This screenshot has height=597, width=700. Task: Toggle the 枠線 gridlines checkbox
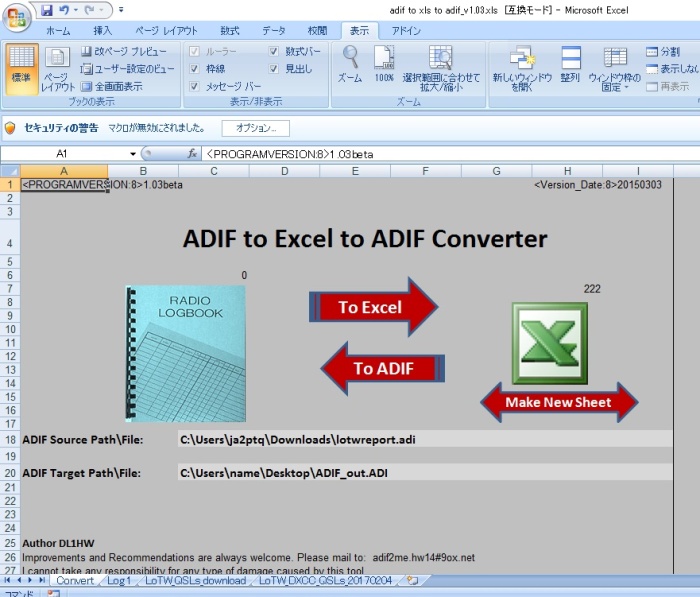pos(194,69)
